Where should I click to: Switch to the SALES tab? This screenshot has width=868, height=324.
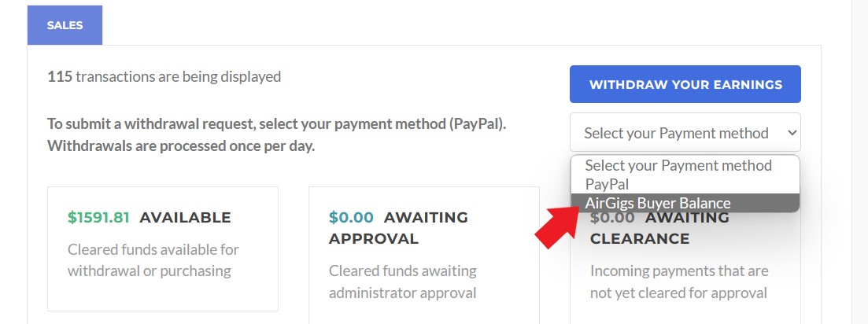[x=65, y=25]
